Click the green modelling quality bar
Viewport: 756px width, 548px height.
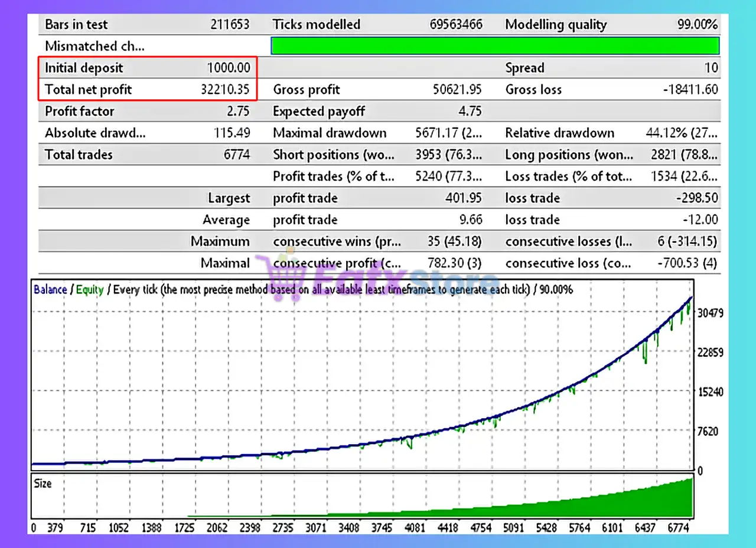coord(494,46)
